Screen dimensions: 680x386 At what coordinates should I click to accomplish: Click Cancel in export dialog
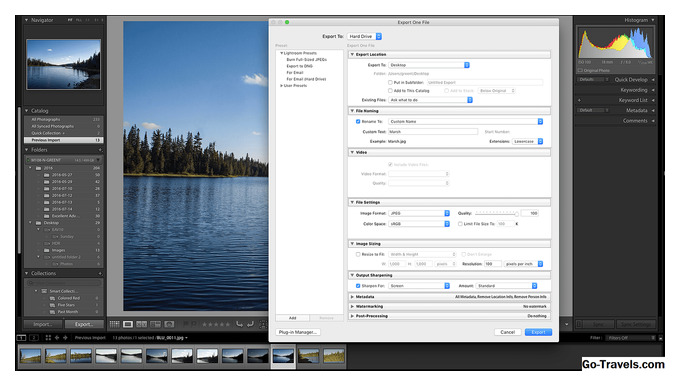tap(507, 332)
